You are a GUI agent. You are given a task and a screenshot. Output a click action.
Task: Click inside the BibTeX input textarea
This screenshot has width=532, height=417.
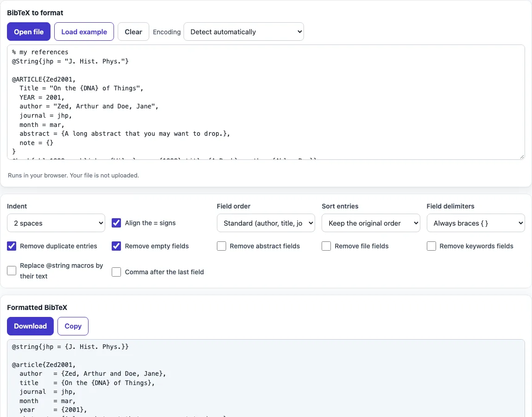(x=266, y=102)
